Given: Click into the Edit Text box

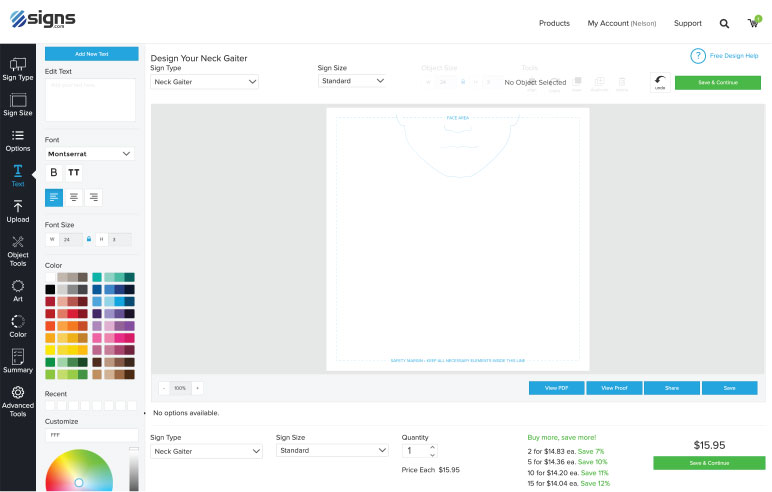Looking at the screenshot, I should (x=90, y=100).
